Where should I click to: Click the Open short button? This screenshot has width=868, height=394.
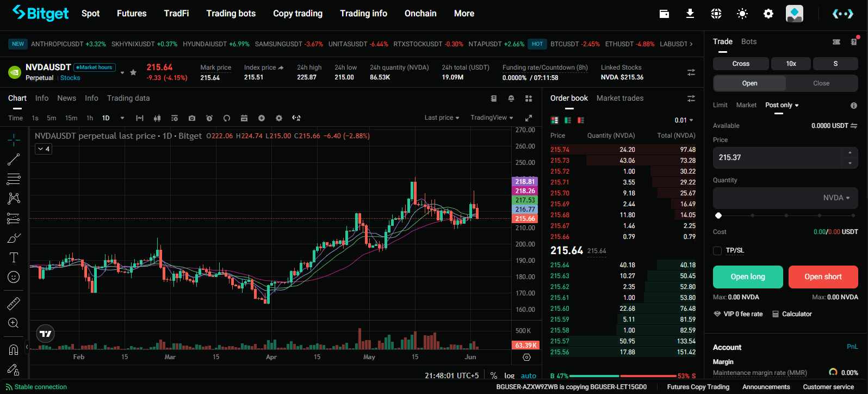click(823, 277)
